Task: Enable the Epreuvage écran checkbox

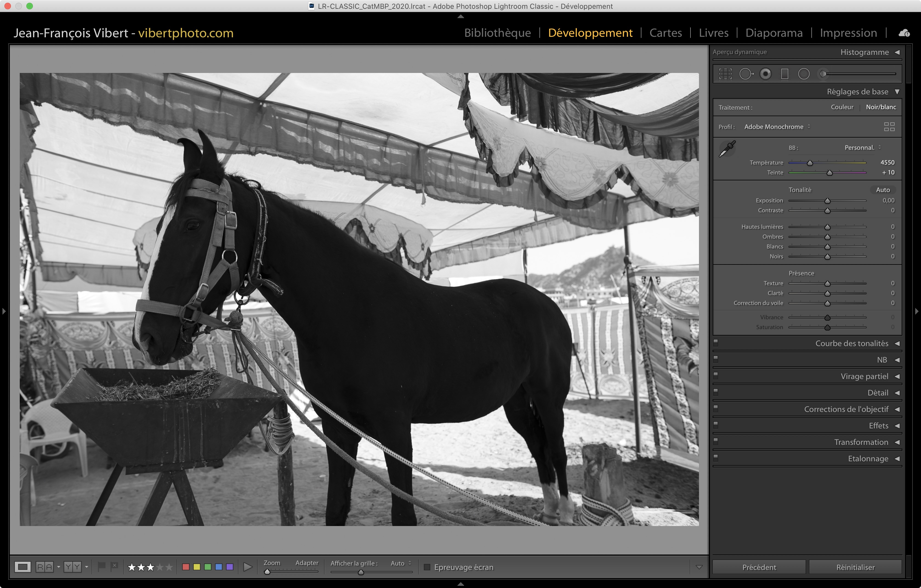Action: (427, 567)
